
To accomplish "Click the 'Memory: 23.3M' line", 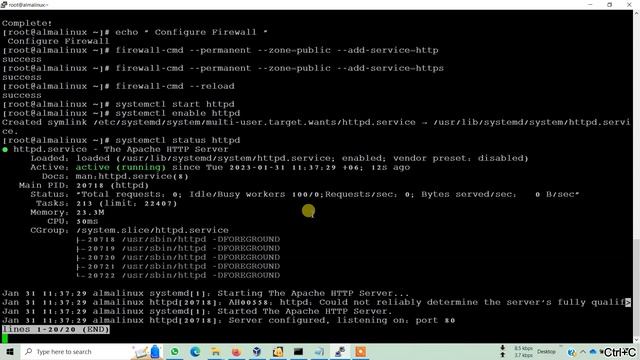I will pos(67,212).
